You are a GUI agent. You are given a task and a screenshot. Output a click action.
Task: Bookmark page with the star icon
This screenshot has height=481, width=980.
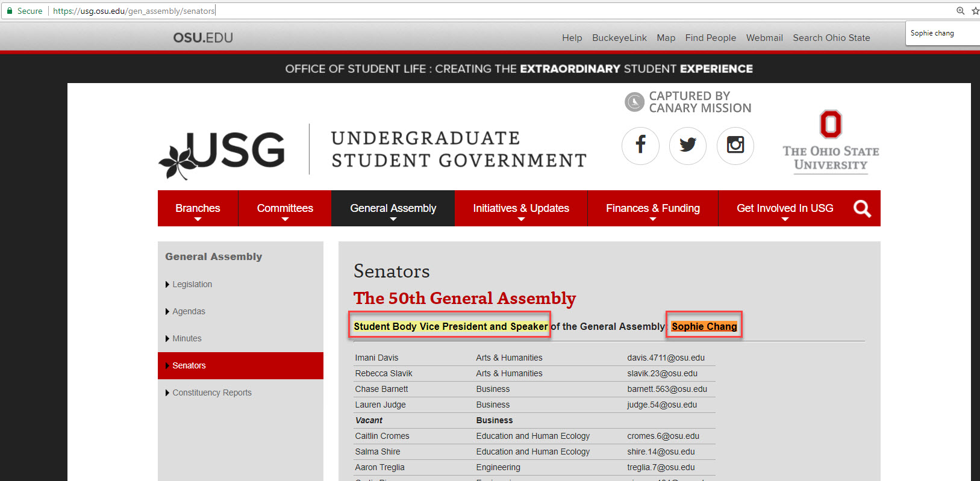coord(975,11)
